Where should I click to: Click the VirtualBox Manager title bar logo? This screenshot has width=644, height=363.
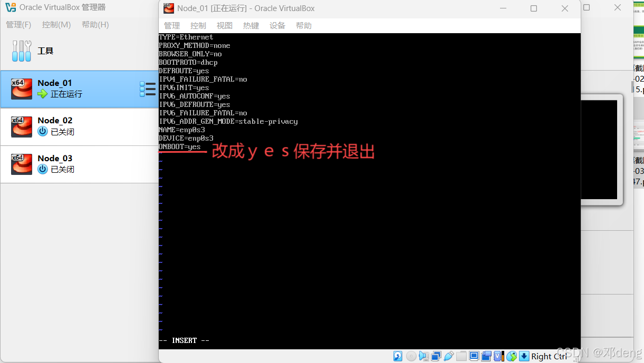coord(10,8)
